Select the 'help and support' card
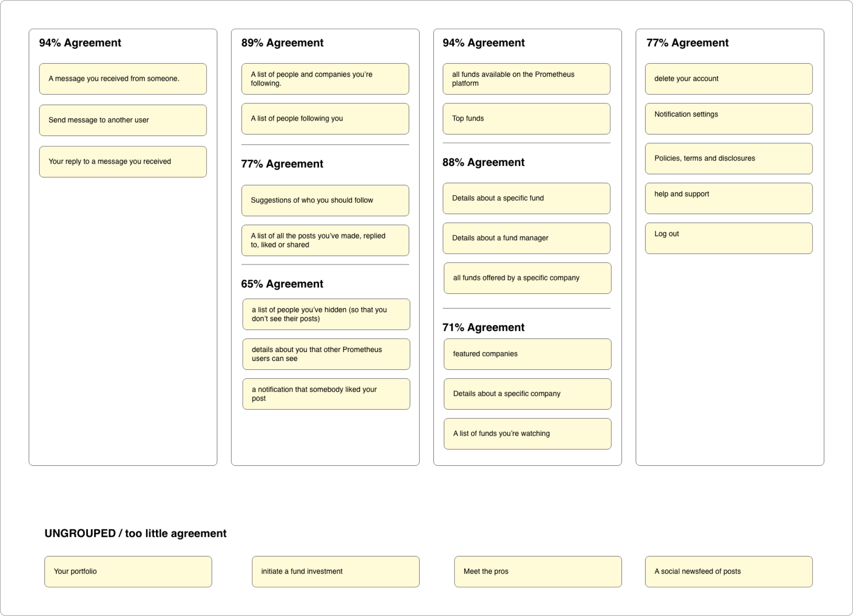 point(728,198)
